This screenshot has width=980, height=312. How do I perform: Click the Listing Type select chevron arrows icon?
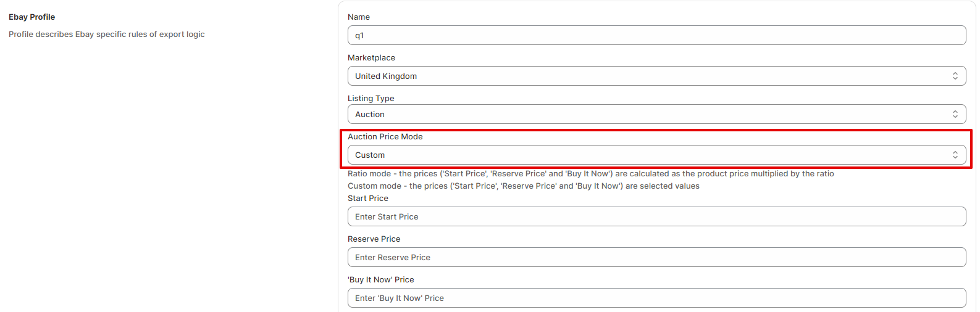[955, 114]
